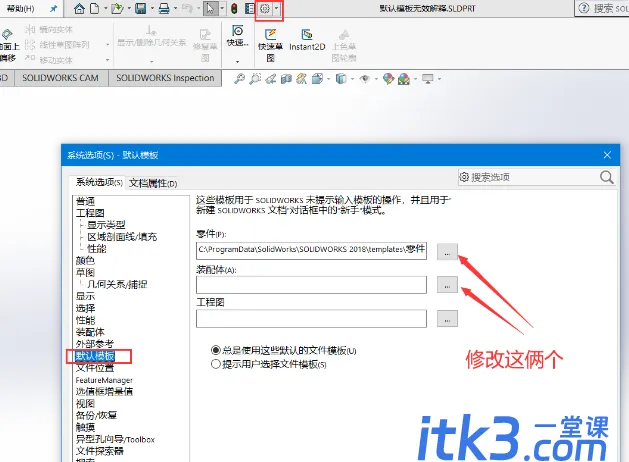629x462 pixels.
Task: Open Options with the gear icon
Action: pos(265,8)
